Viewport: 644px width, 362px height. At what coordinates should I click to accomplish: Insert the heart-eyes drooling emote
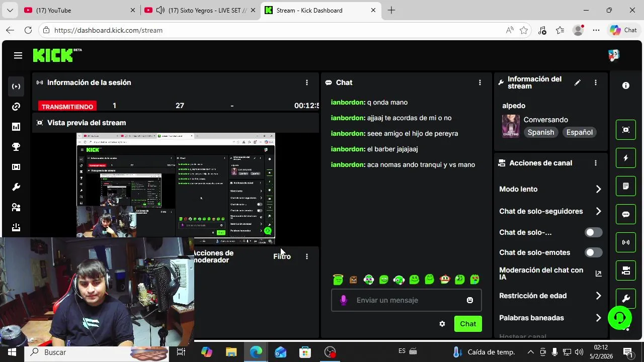tap(475, 280)
